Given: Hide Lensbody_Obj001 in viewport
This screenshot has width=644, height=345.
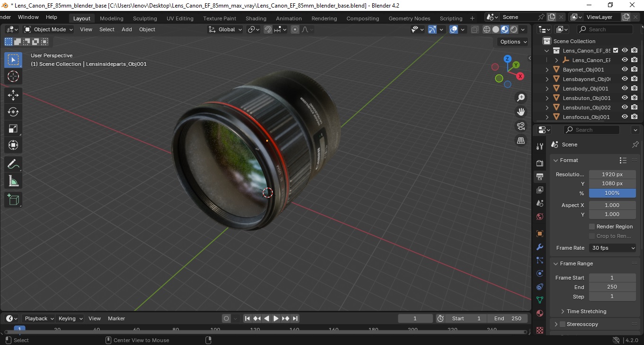Looking at the screenshot, I should (x=625, y=89).
